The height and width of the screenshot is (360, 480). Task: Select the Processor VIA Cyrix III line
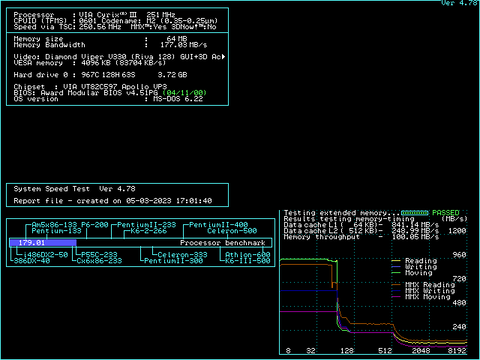(94, 15)
